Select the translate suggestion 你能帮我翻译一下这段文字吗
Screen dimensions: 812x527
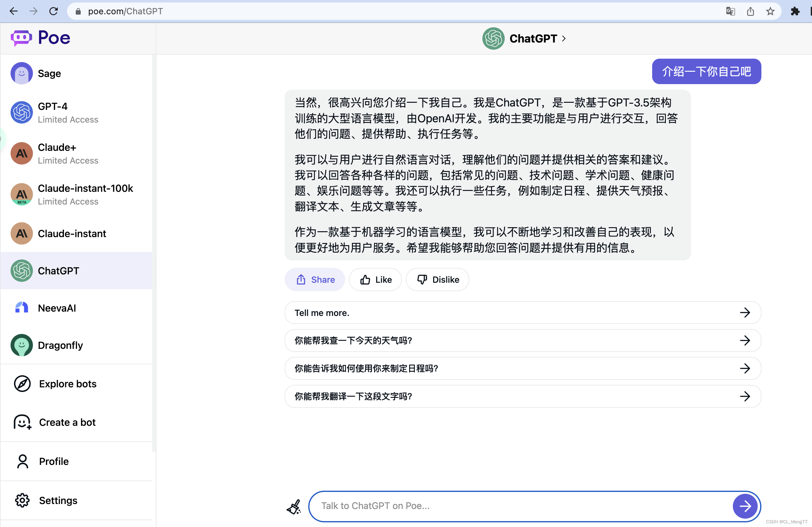click(523, 396)
